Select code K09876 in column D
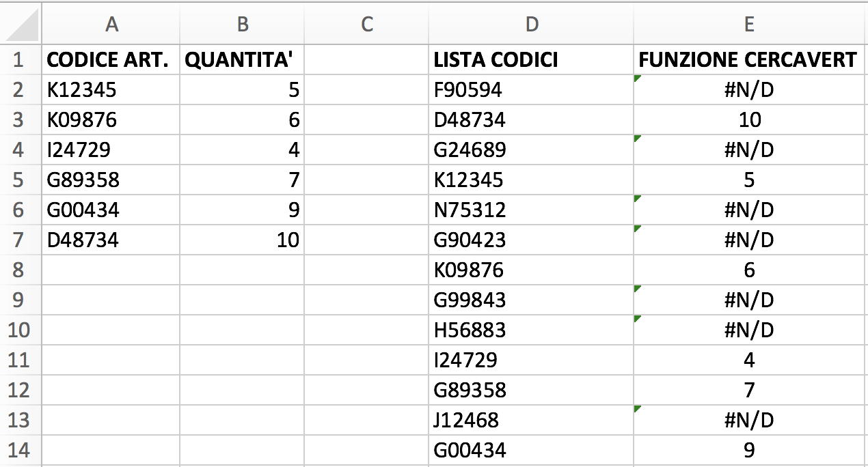The width and height of the screenshot is (868, 467). coord(532,270)
